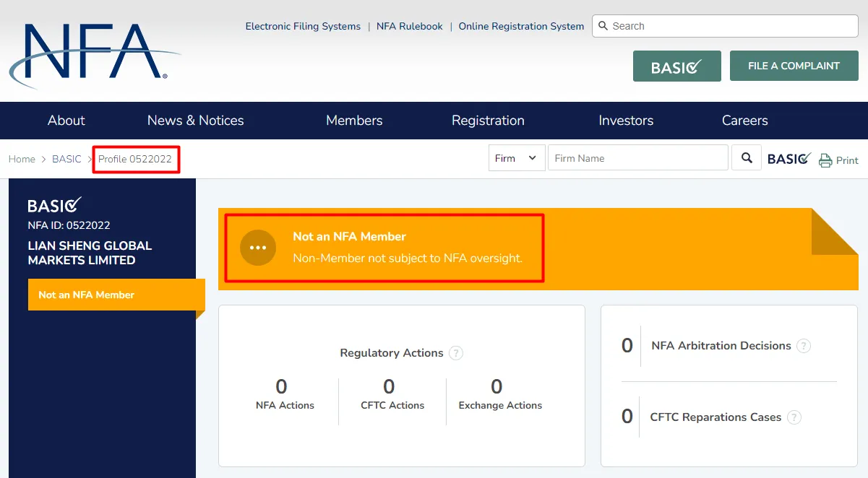Open the Investors menu

click(x=626, y=121)
